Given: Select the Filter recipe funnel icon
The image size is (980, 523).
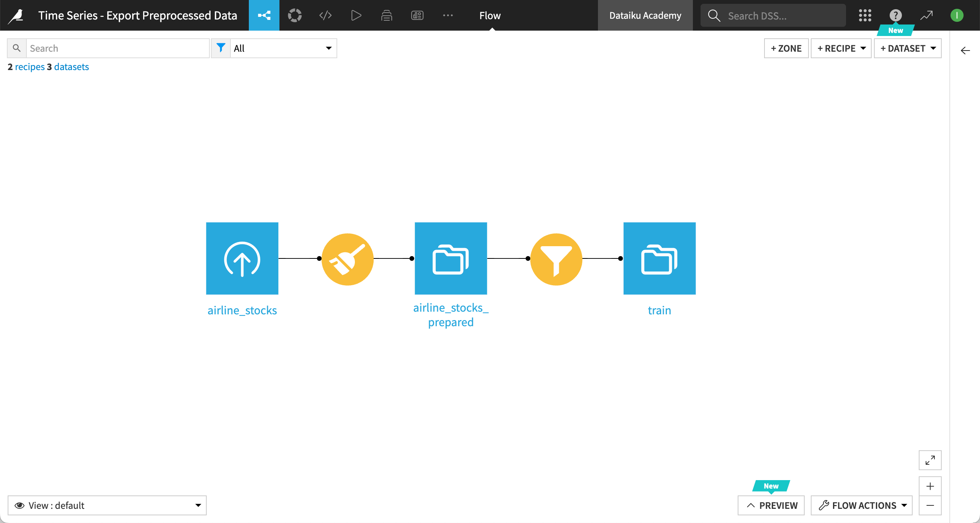Looking at the screenshot, I should [x=556, y=259].
